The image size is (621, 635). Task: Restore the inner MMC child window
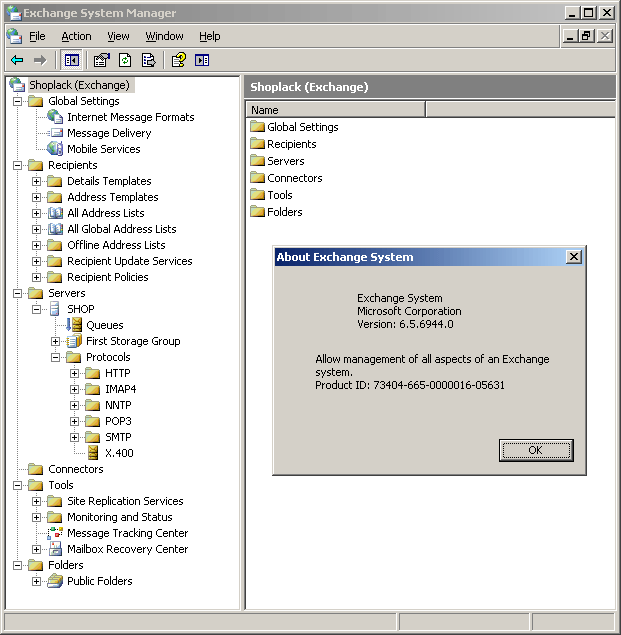pyautogui.click(x=587, y=36)
